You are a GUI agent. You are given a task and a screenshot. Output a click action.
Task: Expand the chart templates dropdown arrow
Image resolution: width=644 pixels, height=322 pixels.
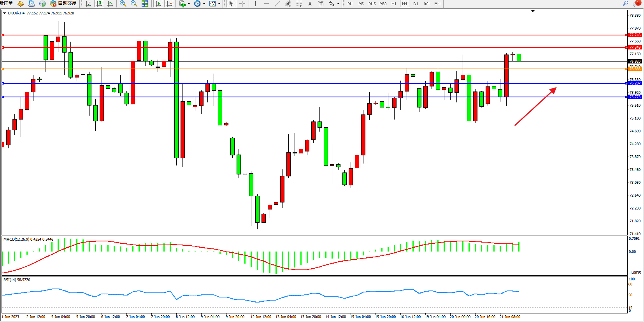point(219,4)
